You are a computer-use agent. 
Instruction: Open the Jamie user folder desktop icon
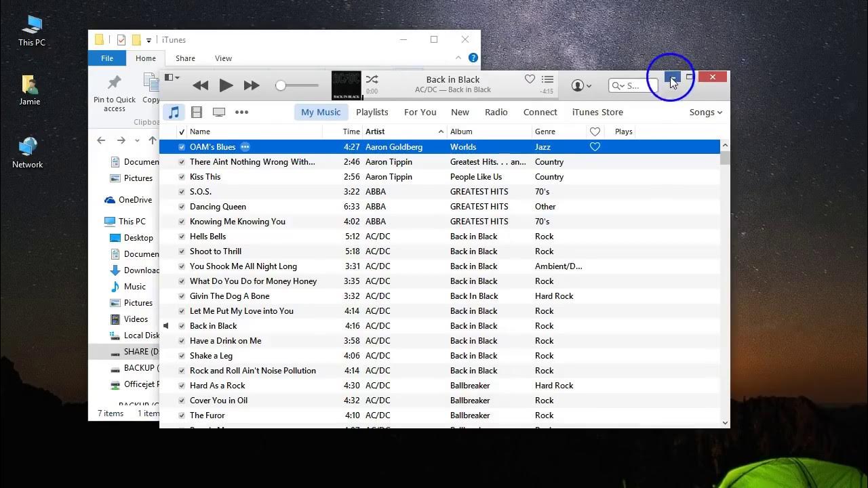(29, 90)
